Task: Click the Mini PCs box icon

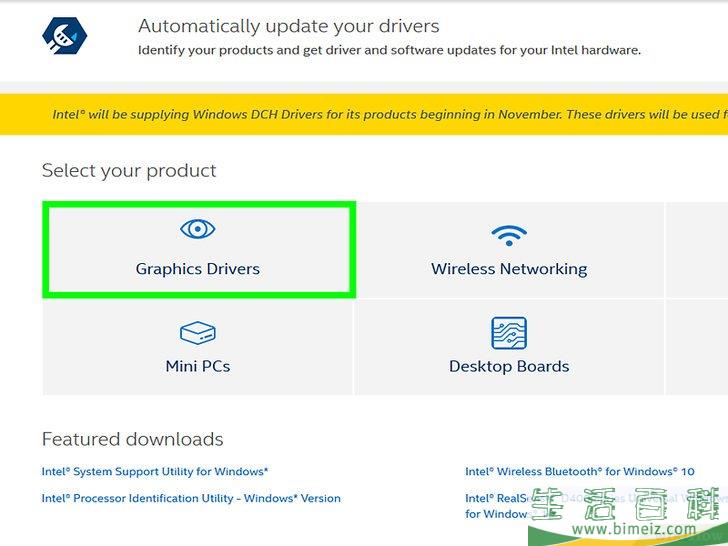Action: (198, 333)
